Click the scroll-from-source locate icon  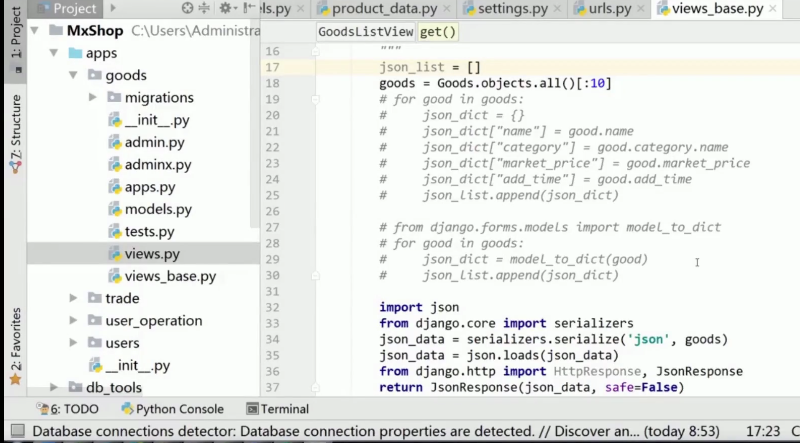188,8
